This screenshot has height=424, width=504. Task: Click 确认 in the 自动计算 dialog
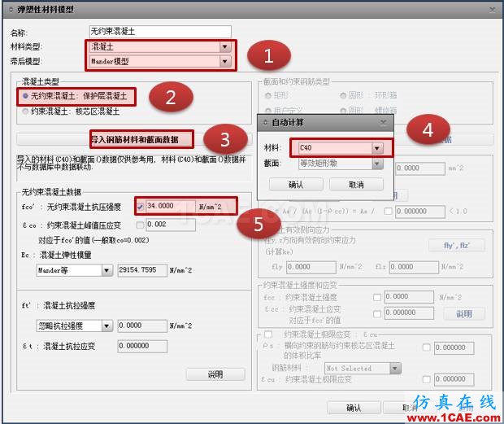[x=296, y=185]
